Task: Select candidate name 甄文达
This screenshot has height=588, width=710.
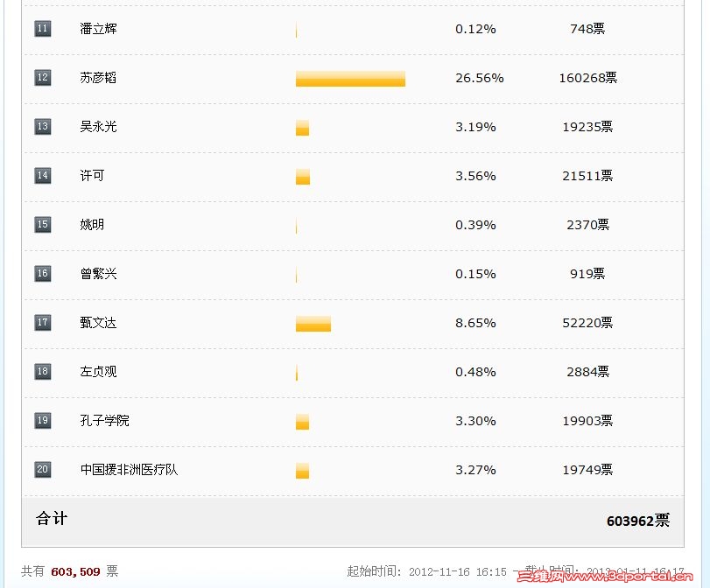Action: 98,323
